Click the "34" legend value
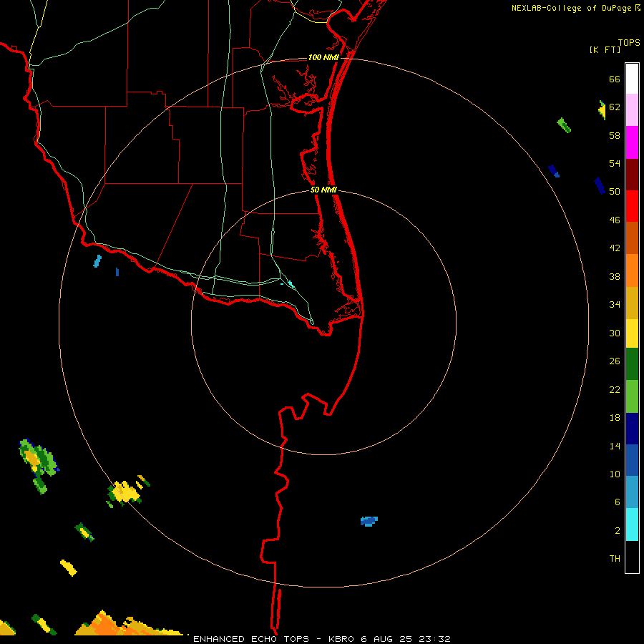 [615, 305]
